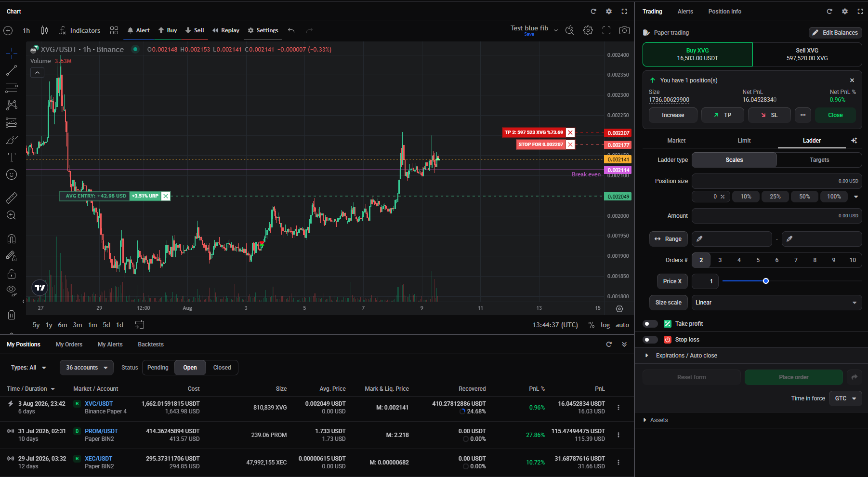Open the Time in force GTC dropdown

(x=845, y=398)
